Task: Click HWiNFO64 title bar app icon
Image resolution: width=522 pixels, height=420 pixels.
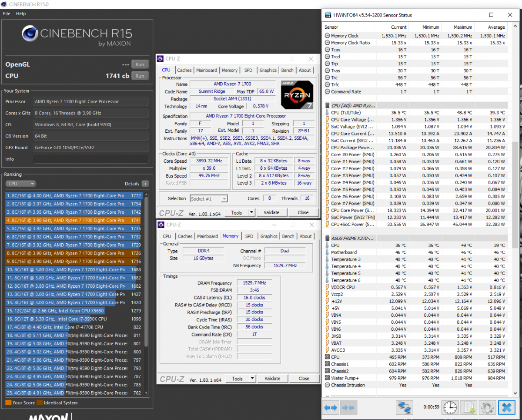Action: (328, 15)
